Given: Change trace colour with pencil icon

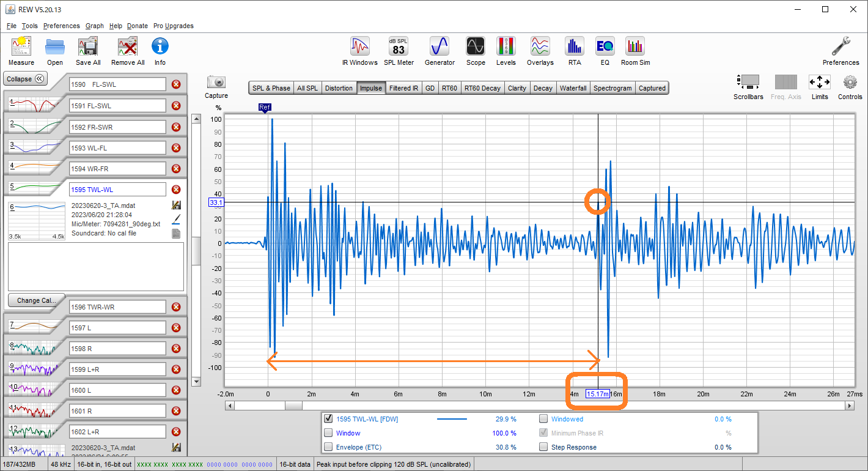Looking at the screenshot, I should point(176,219).
